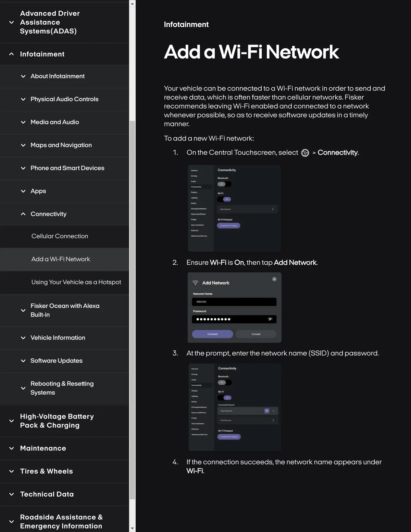The height and width of the screenshot is (532, 411).
Task: Expand Roadside Assistance & Emergency Information chevron
Action: pyautogui.click(x=12, y=521)
